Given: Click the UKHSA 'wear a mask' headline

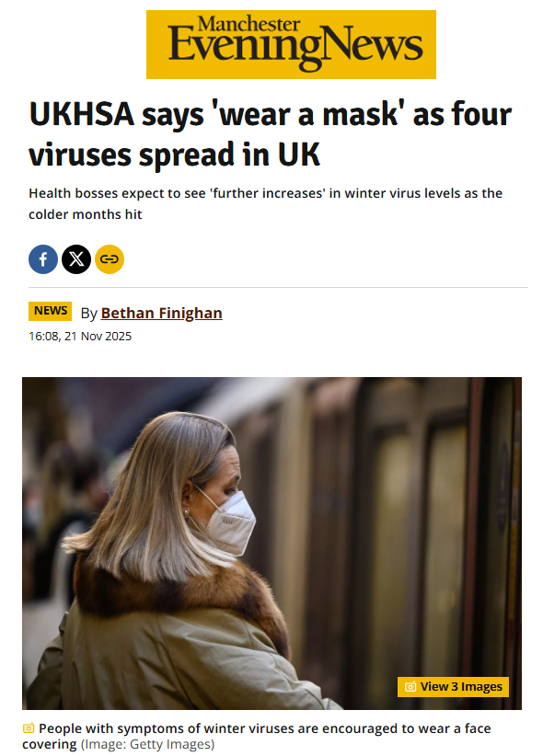Looking at the screenshot, I should pyautogui.click(x=271, y=134).
